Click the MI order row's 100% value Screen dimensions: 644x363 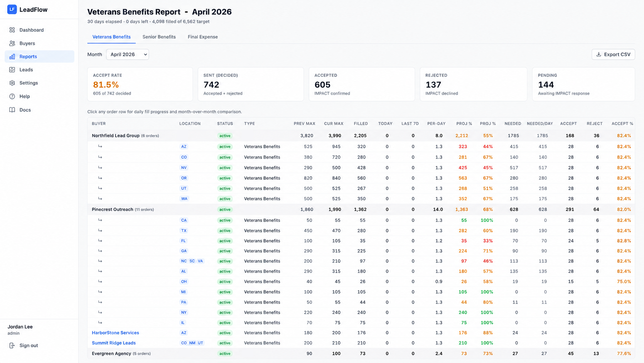[487, 292]
